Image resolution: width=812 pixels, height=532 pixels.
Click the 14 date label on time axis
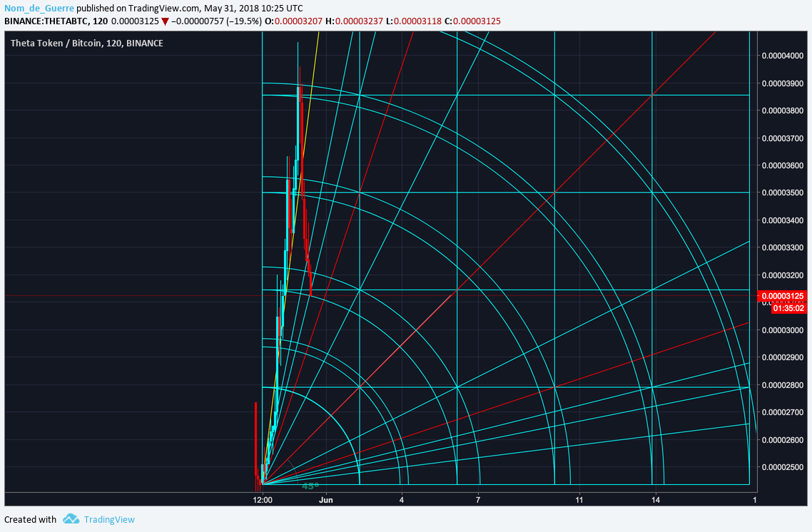click(x=656, y=500)
